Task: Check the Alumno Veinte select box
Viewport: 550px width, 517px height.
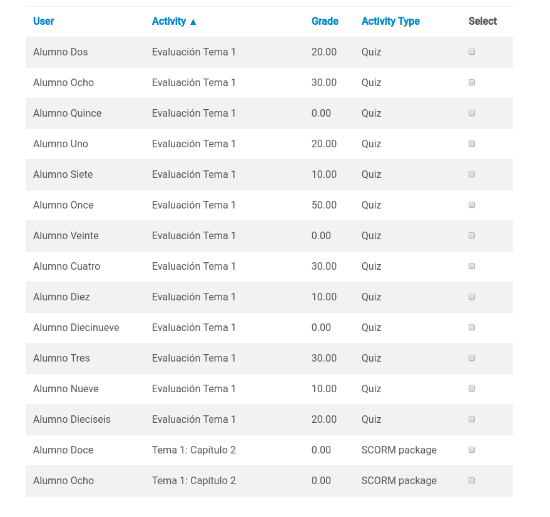Action: click(472, 235)
